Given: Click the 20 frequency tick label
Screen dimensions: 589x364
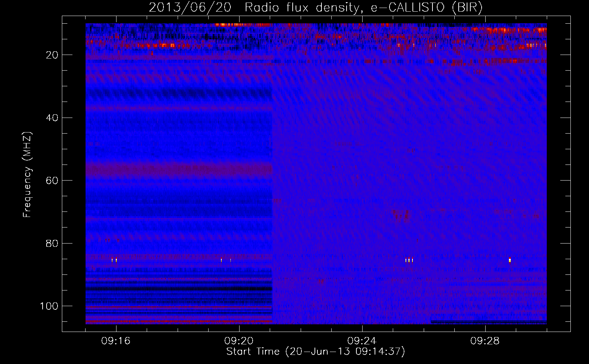Looking at the screenshot, I should coord(52,55).
